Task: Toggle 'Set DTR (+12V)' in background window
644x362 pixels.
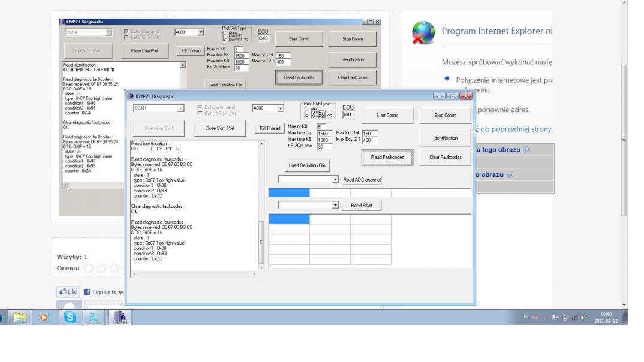Action: pyautogui.click(x=126, y=37)
